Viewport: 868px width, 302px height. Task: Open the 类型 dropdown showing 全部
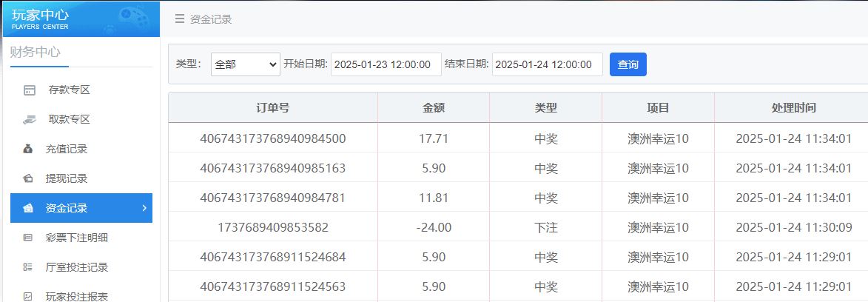pyautogui.click(x=245, y=64)
